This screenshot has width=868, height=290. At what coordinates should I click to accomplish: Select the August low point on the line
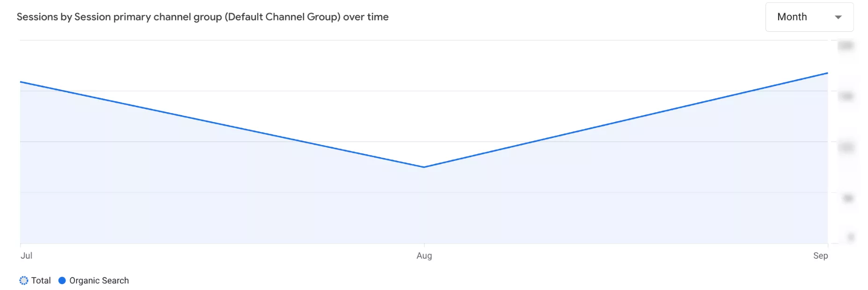tap(424, 167)
